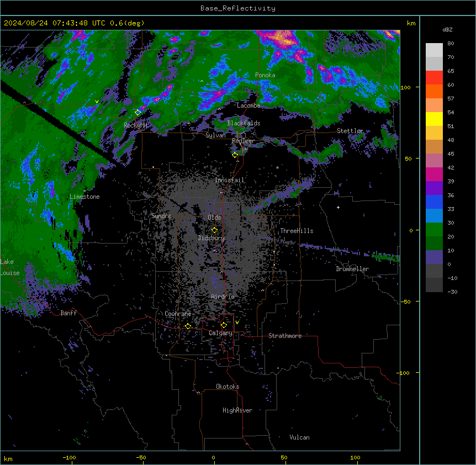Click the light gray 70 dBZ legend swatch

[x=434, y=50]
